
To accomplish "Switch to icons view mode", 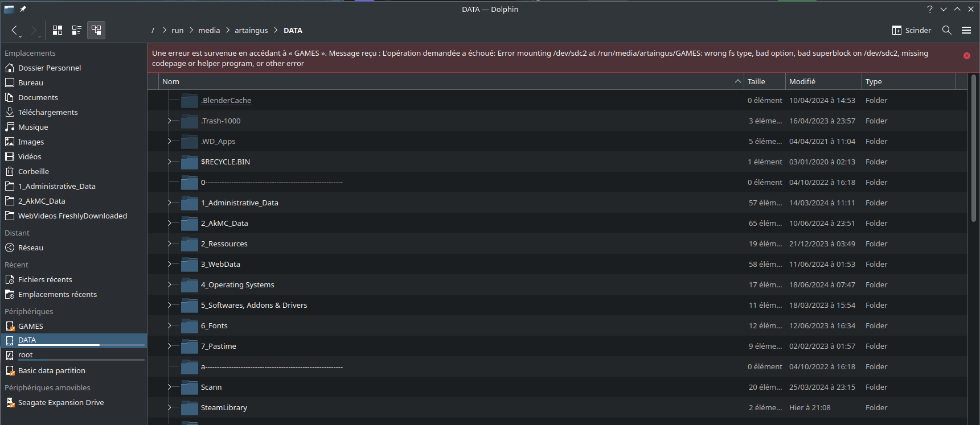I will pos(58,30).
